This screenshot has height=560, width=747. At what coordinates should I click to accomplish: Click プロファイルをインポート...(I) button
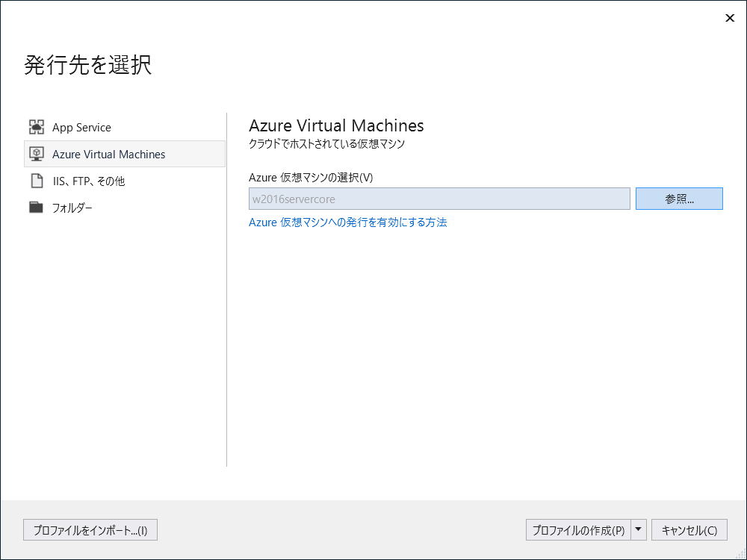click(x=90, y=530)
